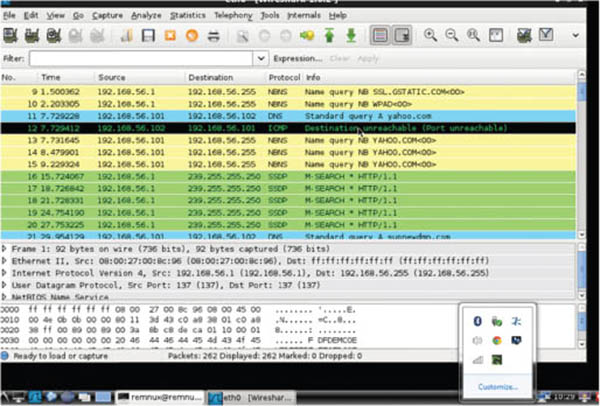Switch to remnux terminal taskbar button

pos(160,398)
